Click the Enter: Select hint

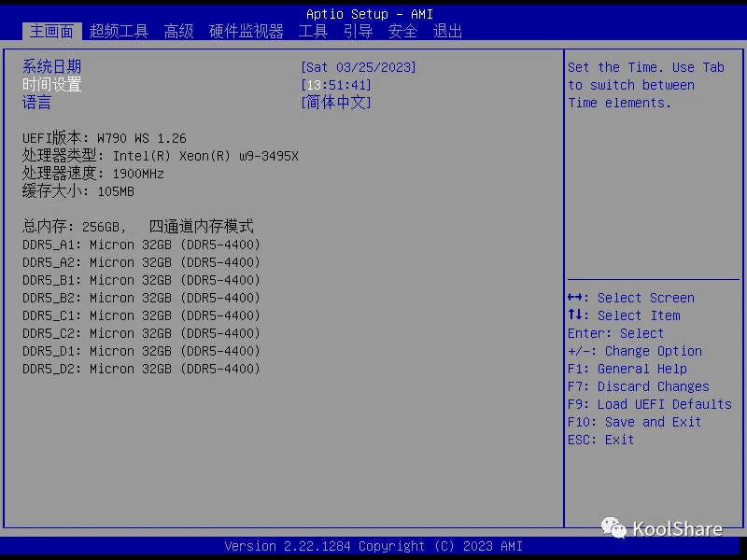click(615, 333)
